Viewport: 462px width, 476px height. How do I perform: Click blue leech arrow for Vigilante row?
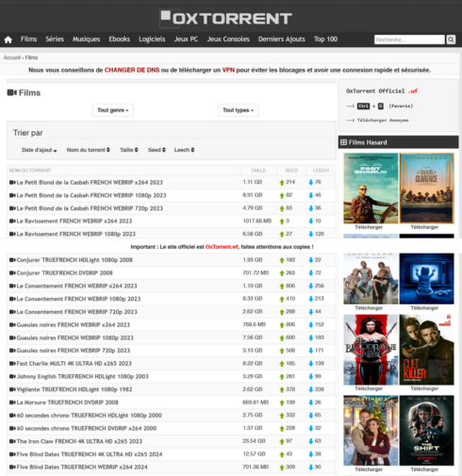[x=311, y=389]
